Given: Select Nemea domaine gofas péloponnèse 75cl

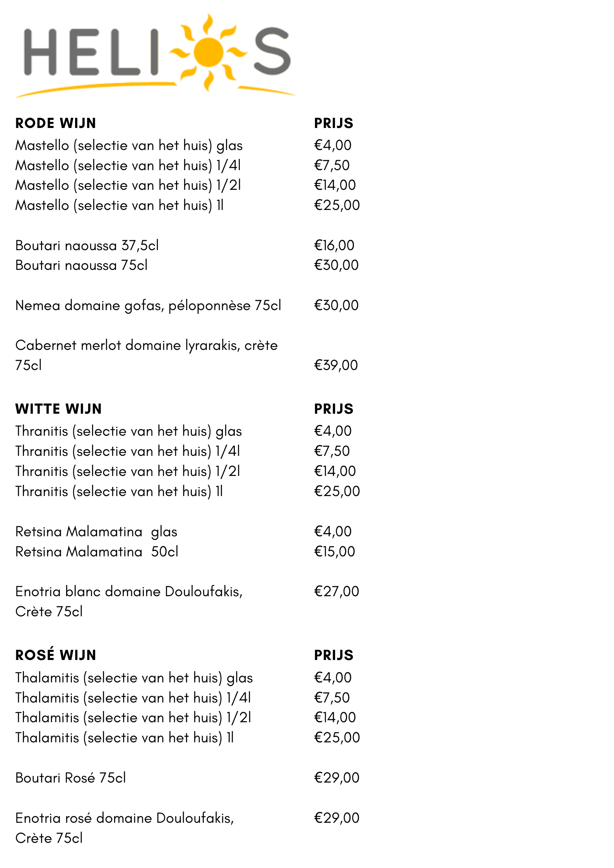Looking at the screenshot, I should click(x=148, y=306).
